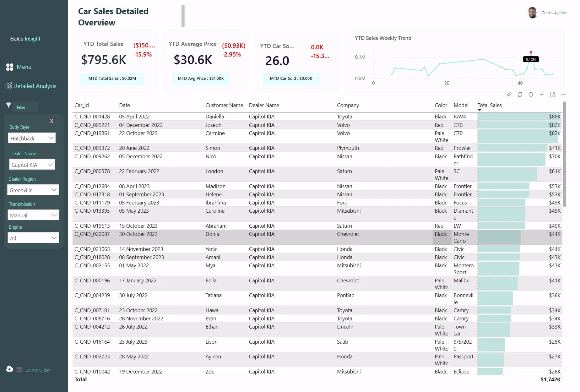Click YTD Car Sold value 26.0
The image size is (580, 392).
tap(277, 61)
